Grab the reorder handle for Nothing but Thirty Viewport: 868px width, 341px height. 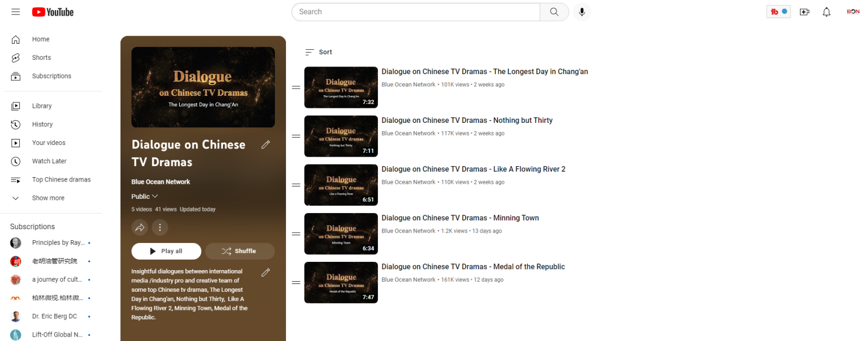(296, 136)
